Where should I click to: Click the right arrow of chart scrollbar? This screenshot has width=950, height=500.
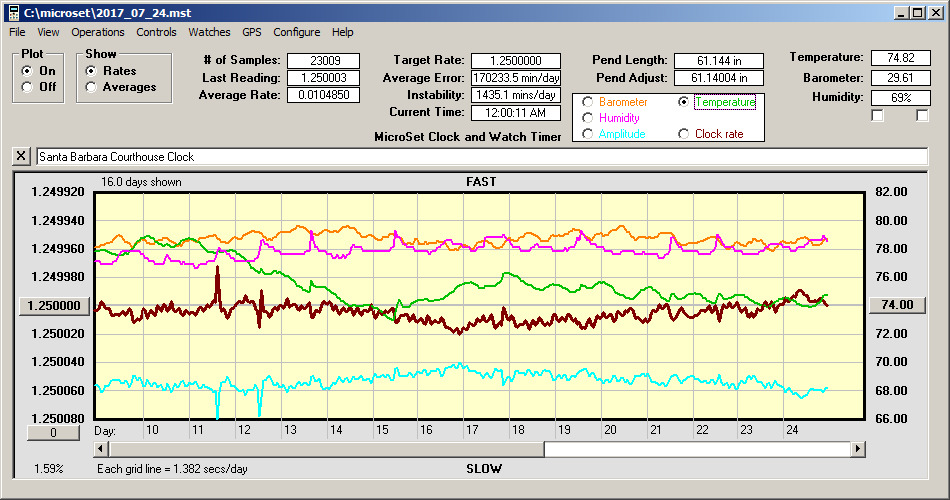pos(857,449)
